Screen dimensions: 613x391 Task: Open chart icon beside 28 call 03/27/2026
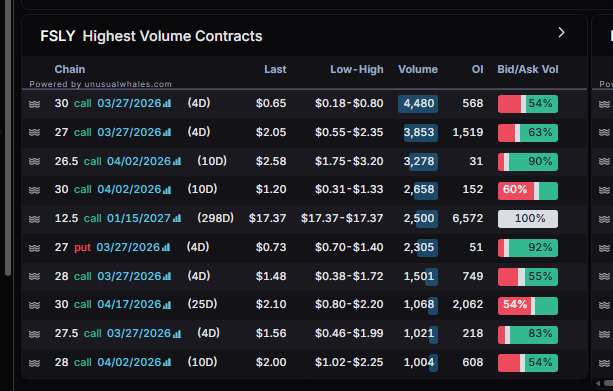pos(167,276)
